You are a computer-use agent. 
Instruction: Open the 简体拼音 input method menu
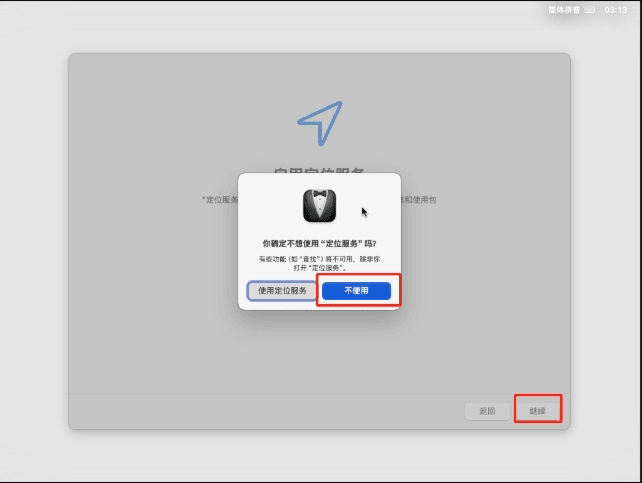[x=564, y=10]
